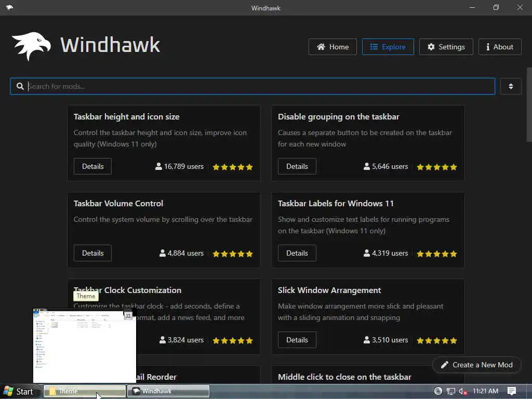This screenshot has height=399, width=532.
Task: Open Details for Slick Window Arrangement
Action: click(297, 340)
